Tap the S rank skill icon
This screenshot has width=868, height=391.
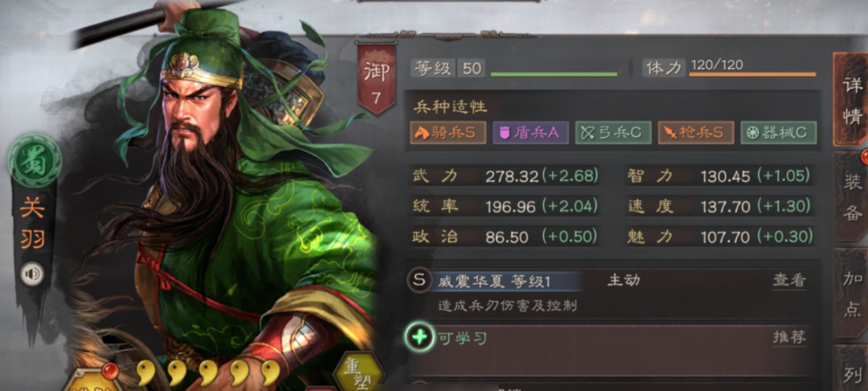[x=419, y=279]
